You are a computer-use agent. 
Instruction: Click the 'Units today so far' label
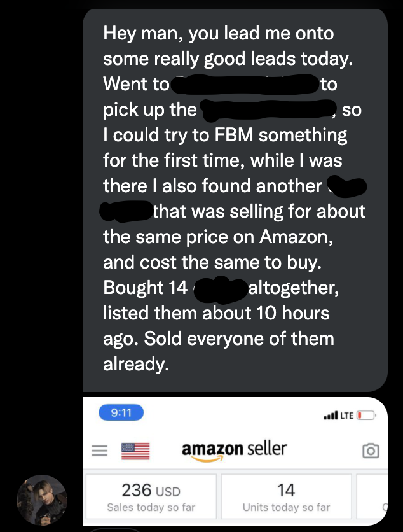(x=286, y=507)
